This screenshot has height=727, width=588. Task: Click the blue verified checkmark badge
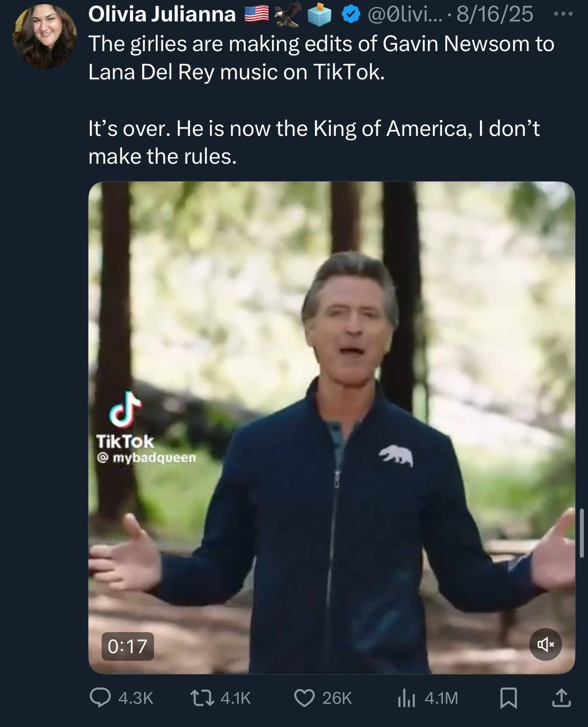[350, 15]
